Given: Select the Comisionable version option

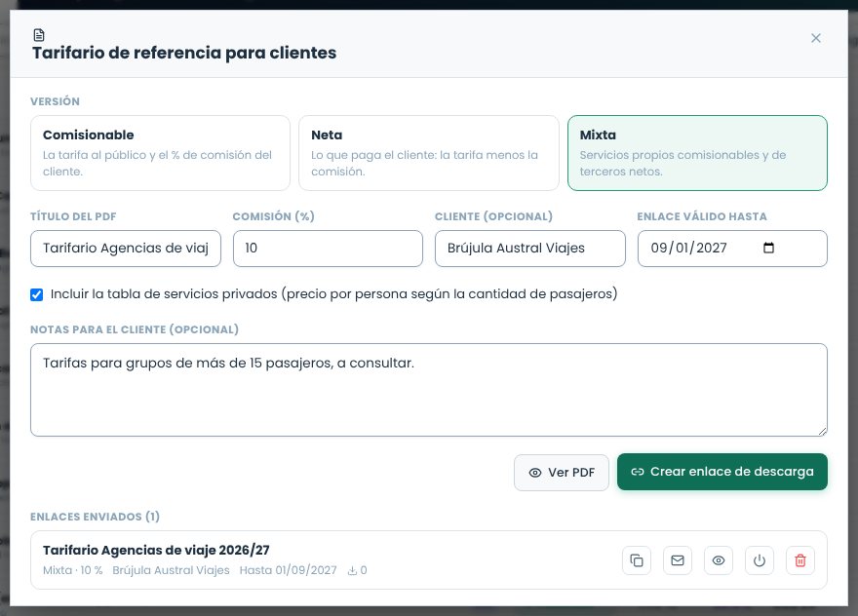Looking at the screenshot, I should click(x=160, y=153).
